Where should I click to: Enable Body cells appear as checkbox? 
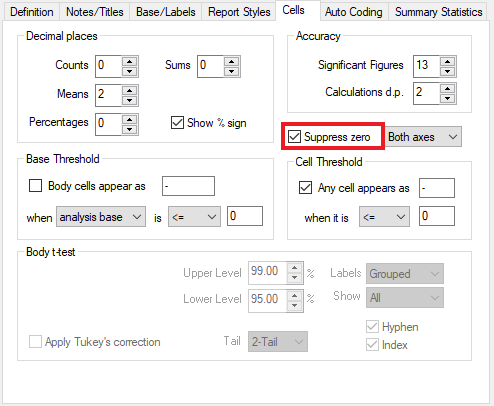click(x=36, y=186)
